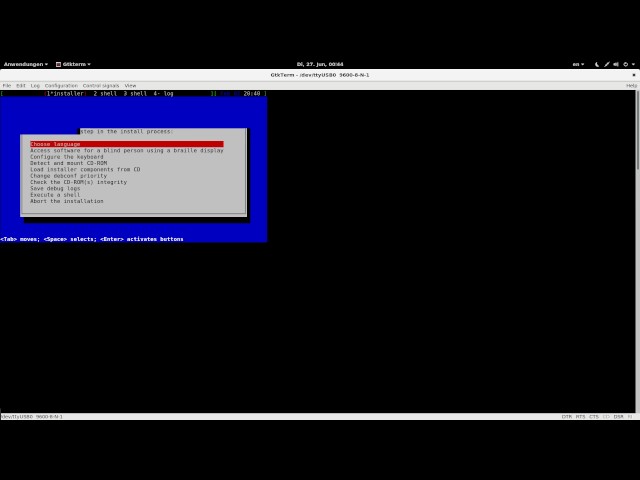
Task: Expand the system menu arrow beside the power icon
Action: pyautogui.click(x=633, y=64)
